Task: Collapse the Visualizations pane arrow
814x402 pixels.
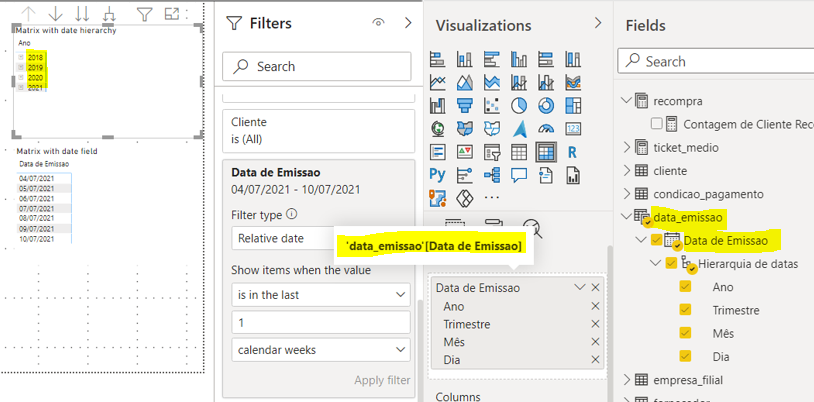Action: pos(598,22)
